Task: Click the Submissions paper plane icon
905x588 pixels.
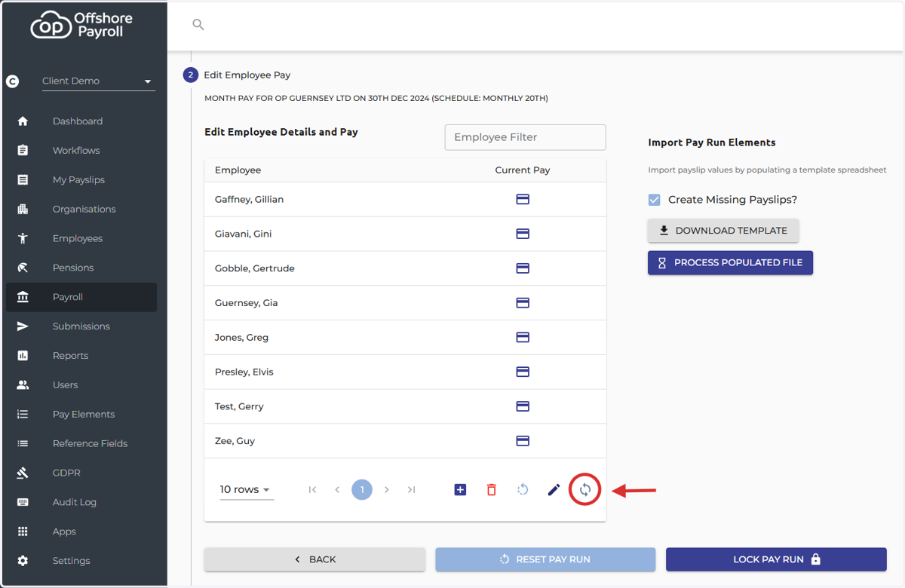Action: pos(23,326)
